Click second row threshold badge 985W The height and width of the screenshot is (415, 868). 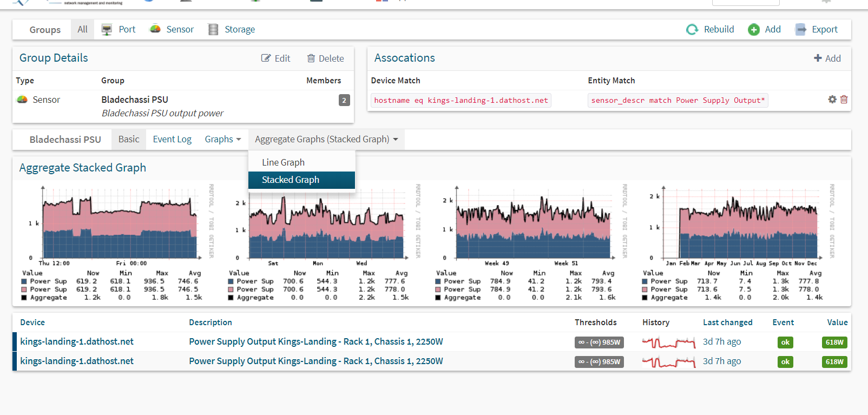tap(599, 361)
